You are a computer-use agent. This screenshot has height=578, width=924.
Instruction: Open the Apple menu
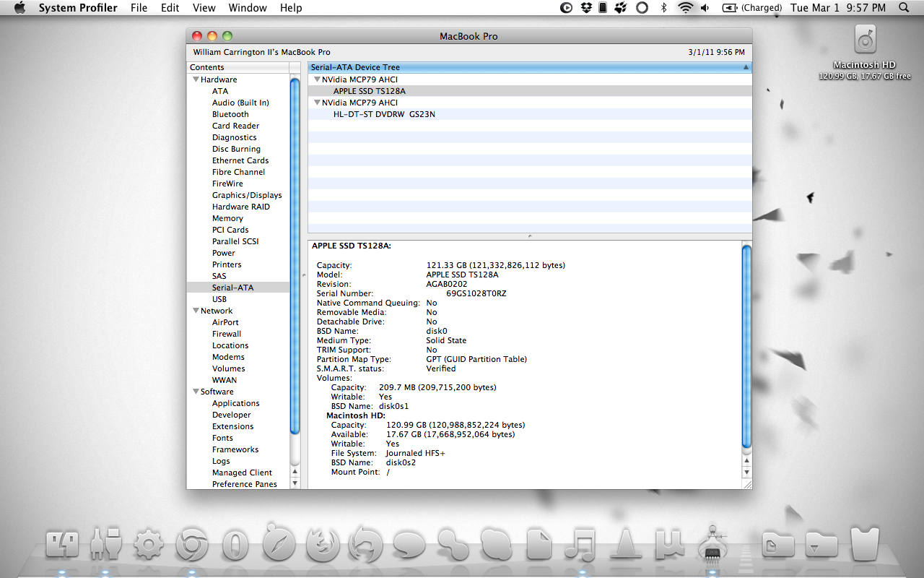pos(19,8)
